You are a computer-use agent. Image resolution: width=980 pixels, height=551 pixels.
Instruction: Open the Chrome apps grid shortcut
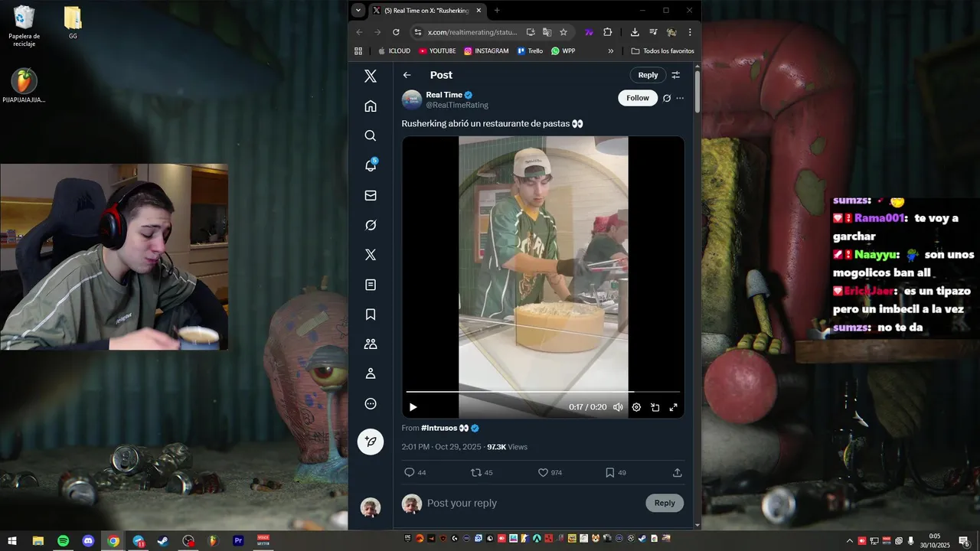pyautogui.click(x=358, y=51)
